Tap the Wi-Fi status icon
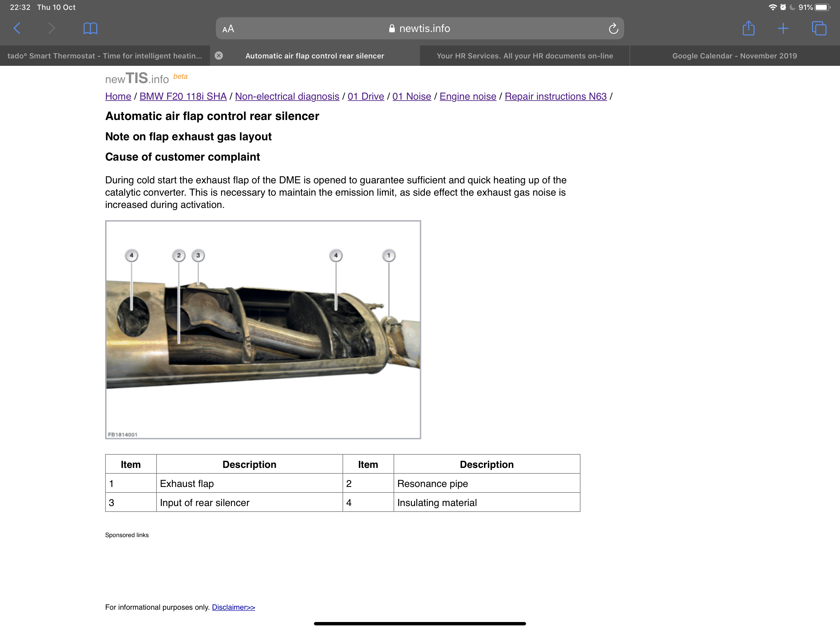The width and height of the screenshot is (840, 630). click(772, 7)
